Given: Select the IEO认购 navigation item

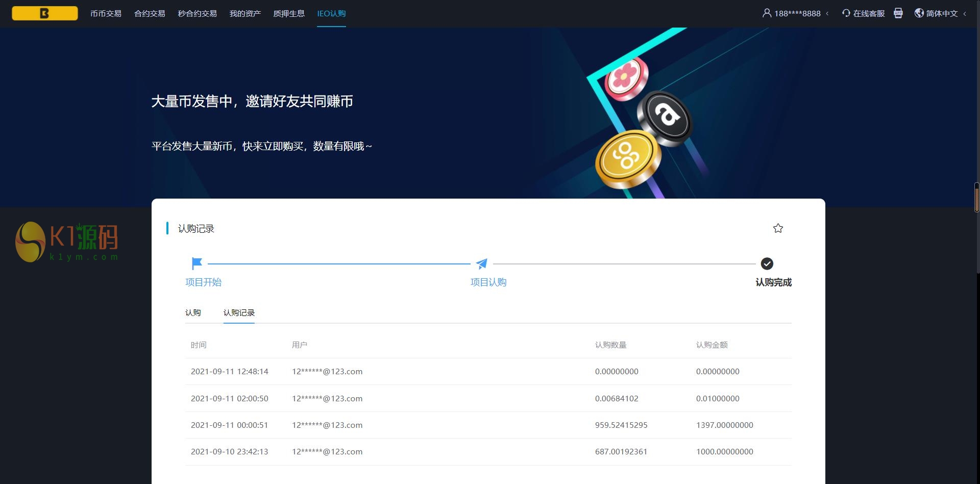Looking at the screenshot, I should pyautogui.click(x=331, y=14).
